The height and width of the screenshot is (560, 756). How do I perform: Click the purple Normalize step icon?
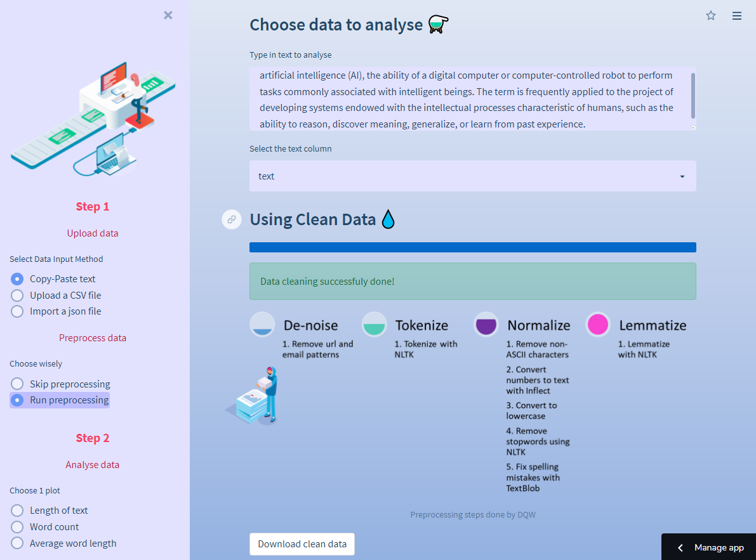click(x=486, y=325)
